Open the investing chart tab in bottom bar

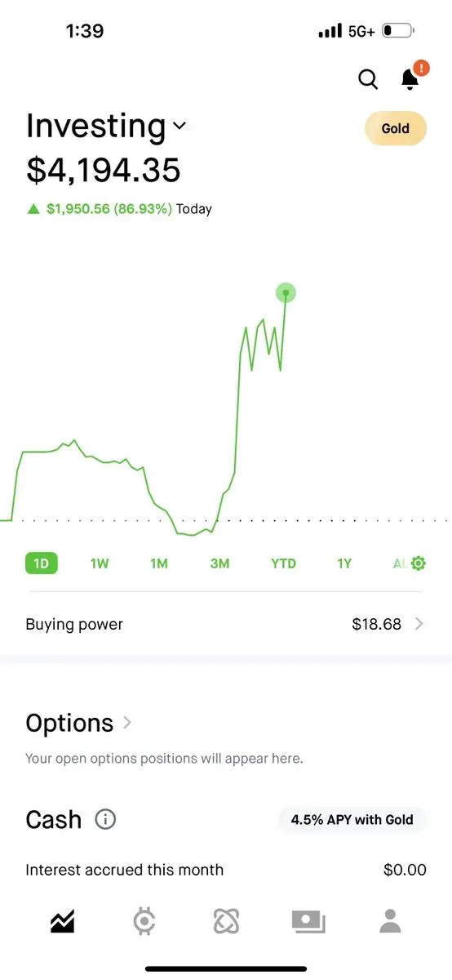point(62,921)
